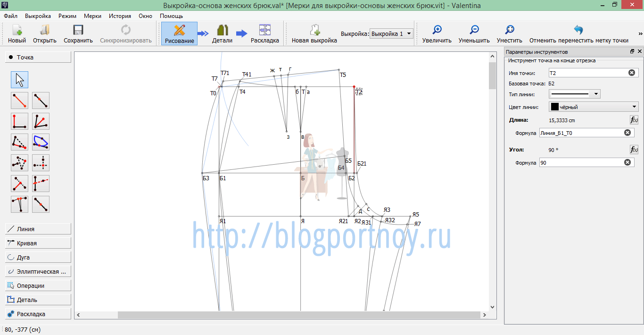644x335 pixels.
Task: Expand toolbar overflow chevron
Action: tap(640, 34)
